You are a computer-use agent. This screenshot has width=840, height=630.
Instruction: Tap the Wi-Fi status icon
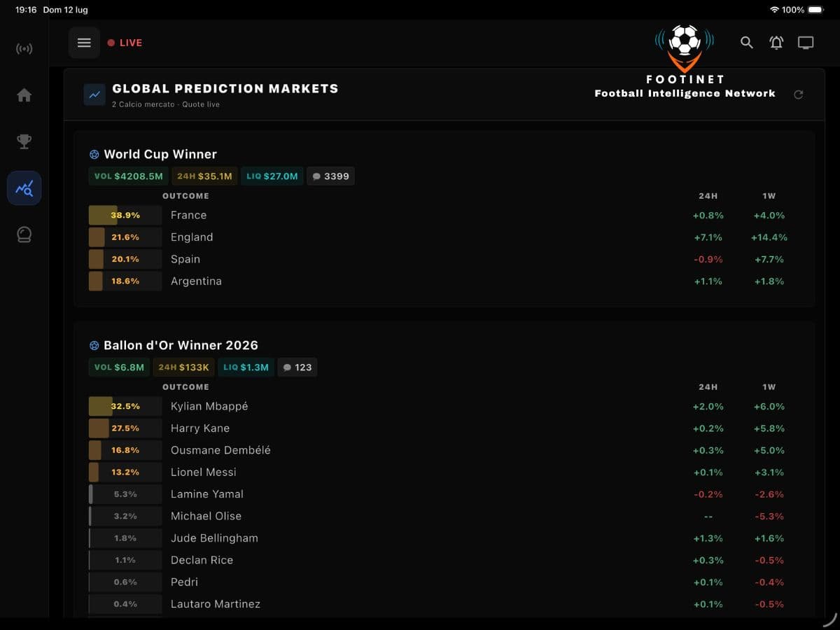(x=774, y=10)
